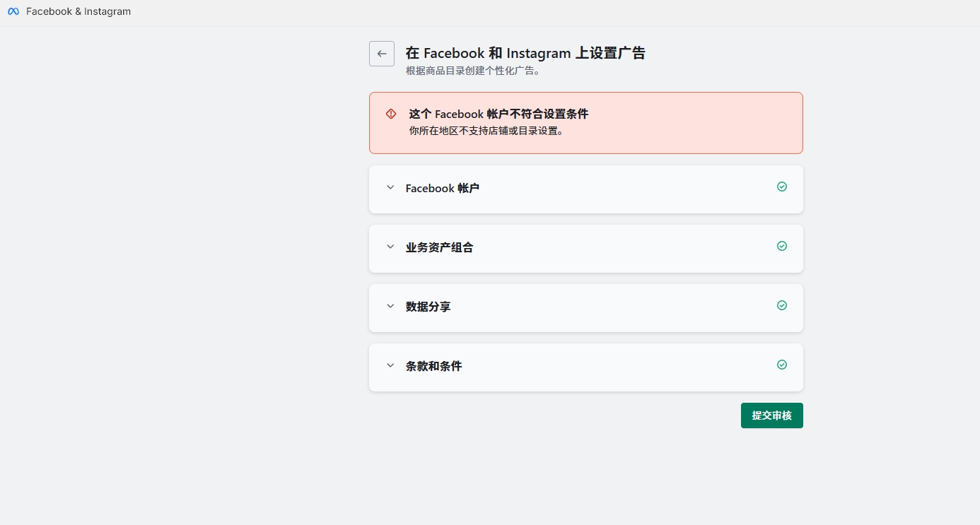This screenshot has height=525, width=980.
Task: Click the green checkmark for 业务资产组合
Action: pos(782,246)
